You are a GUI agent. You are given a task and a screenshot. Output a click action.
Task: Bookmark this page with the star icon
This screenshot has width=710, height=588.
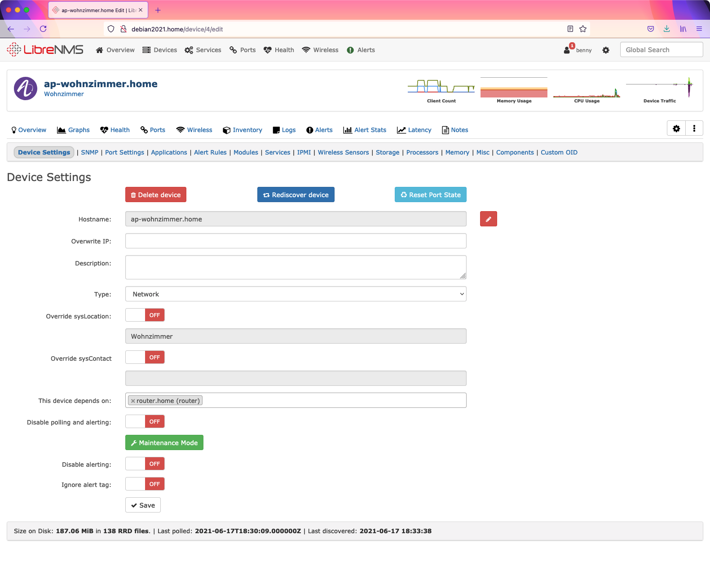[x=583, y=29]
